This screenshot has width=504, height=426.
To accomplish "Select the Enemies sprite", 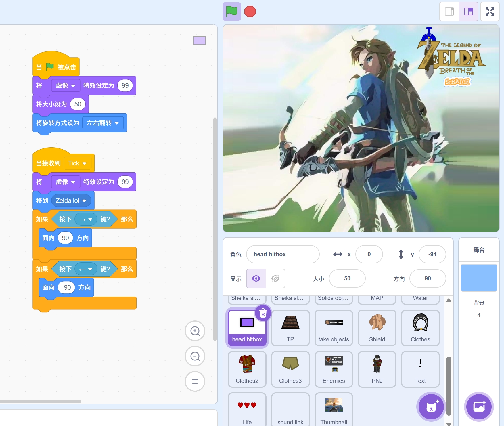I will 334,369.
